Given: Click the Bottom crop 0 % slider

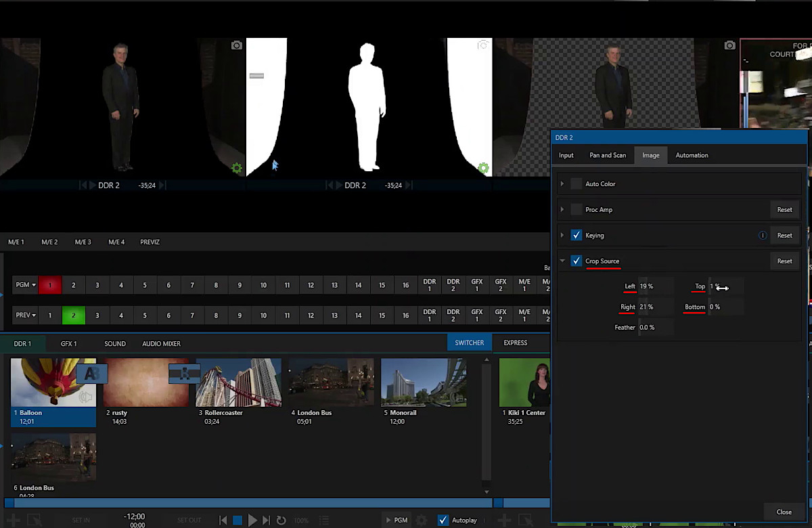Looking at the screenshot, I should coord(726,307).
